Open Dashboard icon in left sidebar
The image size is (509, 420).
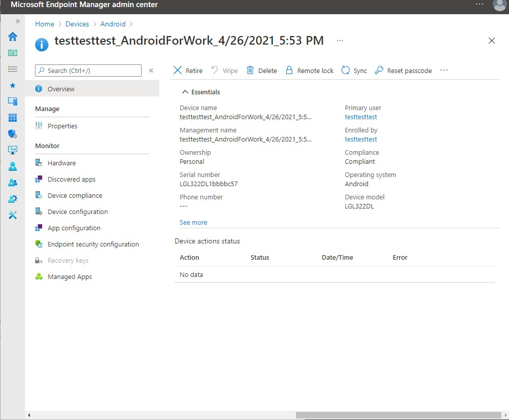pos(13,53)
